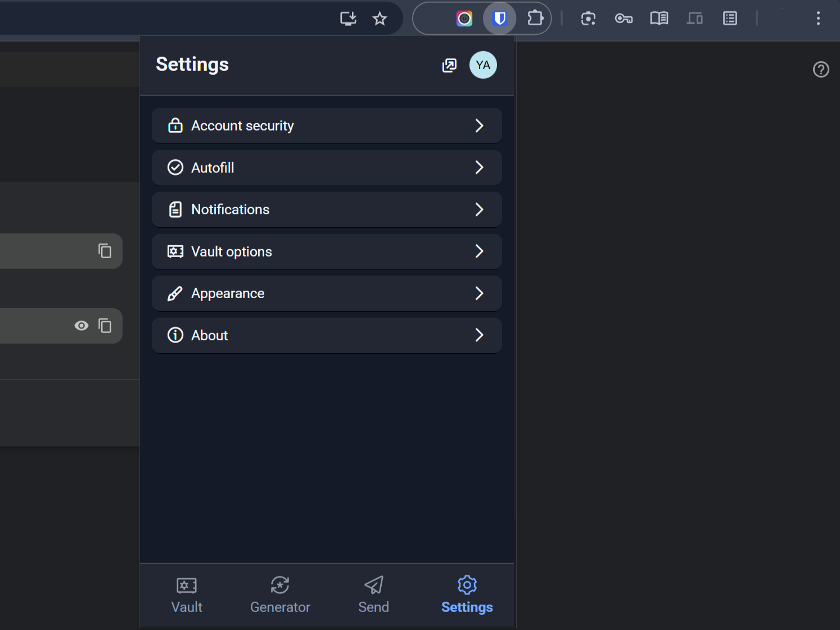Bookmark this page with the star icon
840x630 pixels.
[x=380, y=19]
